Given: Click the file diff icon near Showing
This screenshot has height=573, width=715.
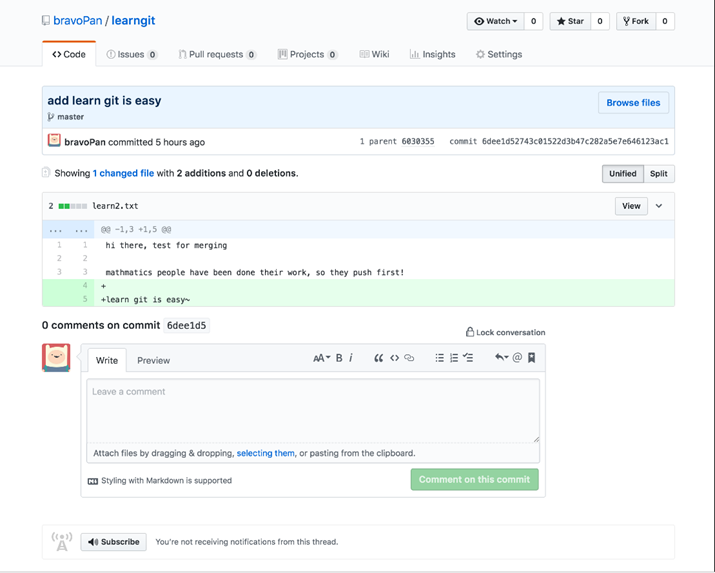Looking at the screenshot, I should (46, 172).
